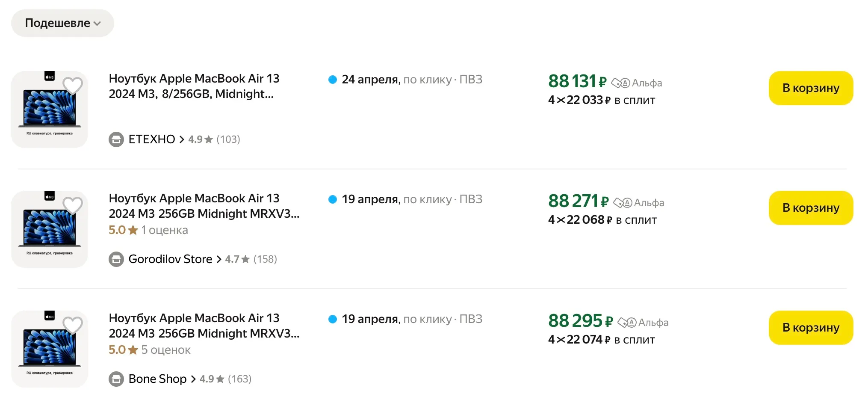Open MacBook Air M3 8/256GB Midnight title
The width and height of the screenshot is (868, 403).
(194, 86)
